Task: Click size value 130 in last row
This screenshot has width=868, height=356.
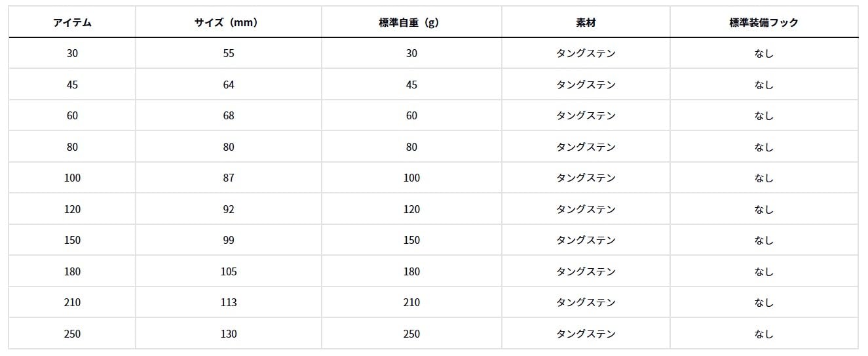Action: tap(229, 334)
